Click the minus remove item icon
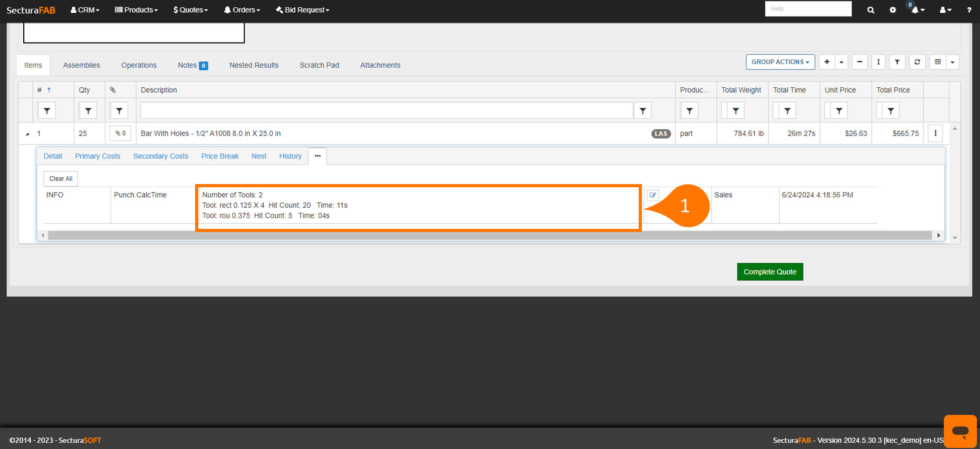The width and height of the screenshot is (980, 449). (x=859, y=62)
